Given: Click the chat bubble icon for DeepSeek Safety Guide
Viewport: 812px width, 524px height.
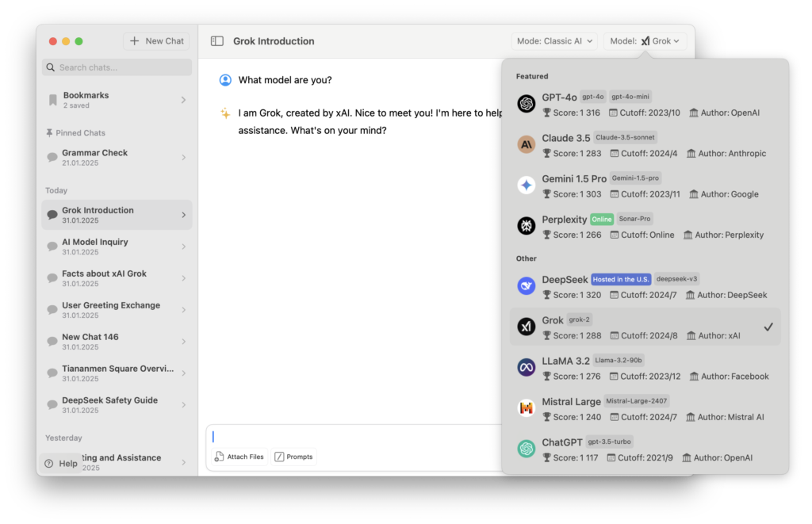Looking at the screenshot, I should tap(52, 405).
